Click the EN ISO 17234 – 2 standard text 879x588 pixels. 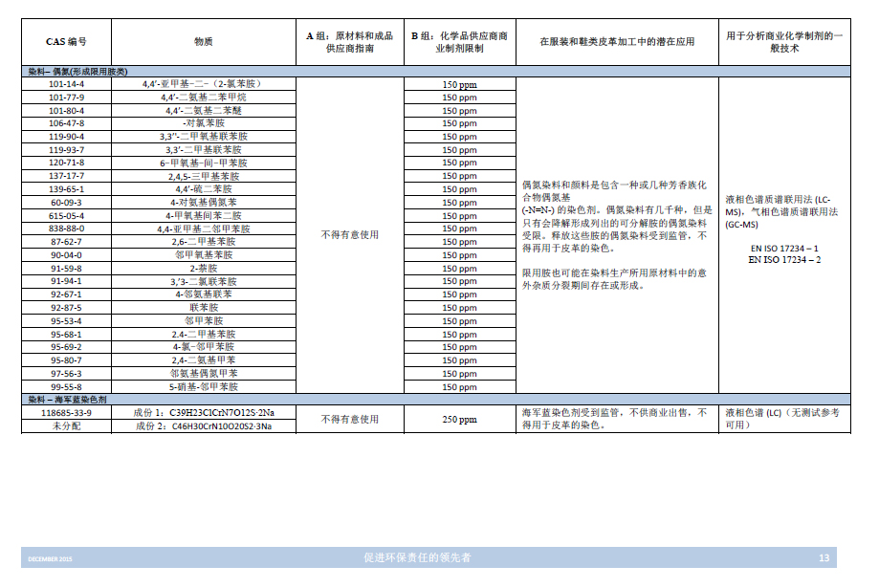pos(783,260)
